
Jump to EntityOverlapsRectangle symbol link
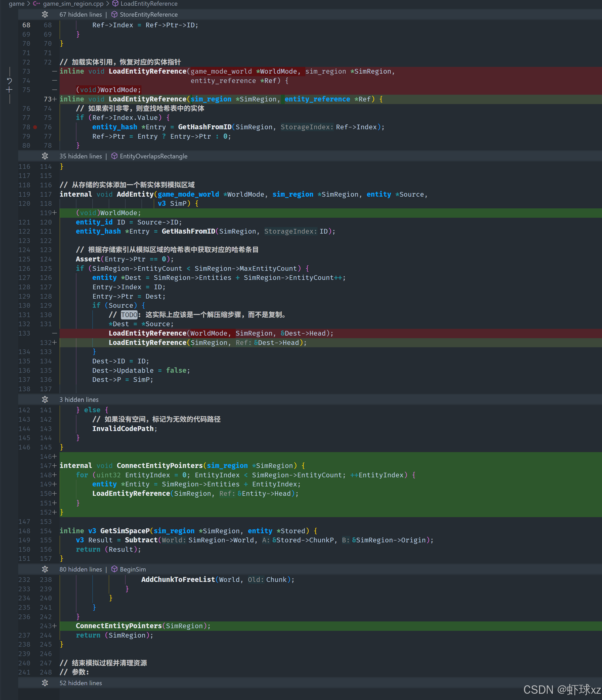(x=153, y=156)
